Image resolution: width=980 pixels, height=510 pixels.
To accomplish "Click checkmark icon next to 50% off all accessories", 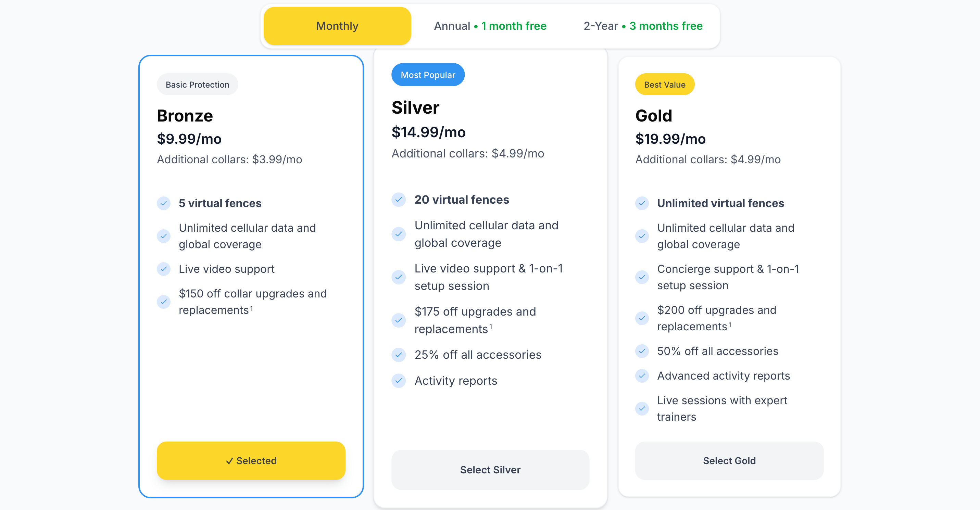I will click(x=642, y=351).
